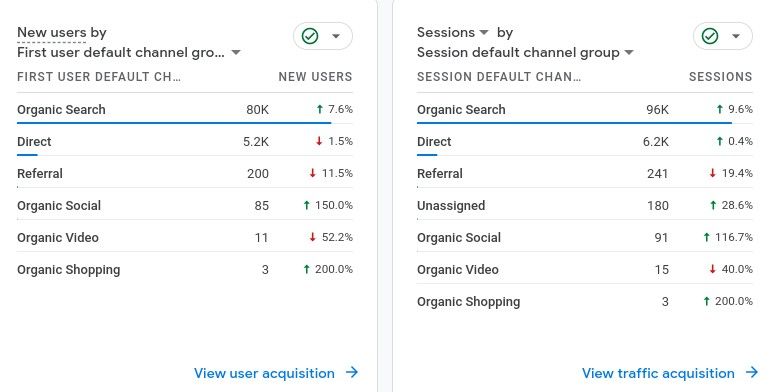Click green checkmark icon in Sessions card
Image resolution: width=773 pixels, height=392 pixels.
710,36
